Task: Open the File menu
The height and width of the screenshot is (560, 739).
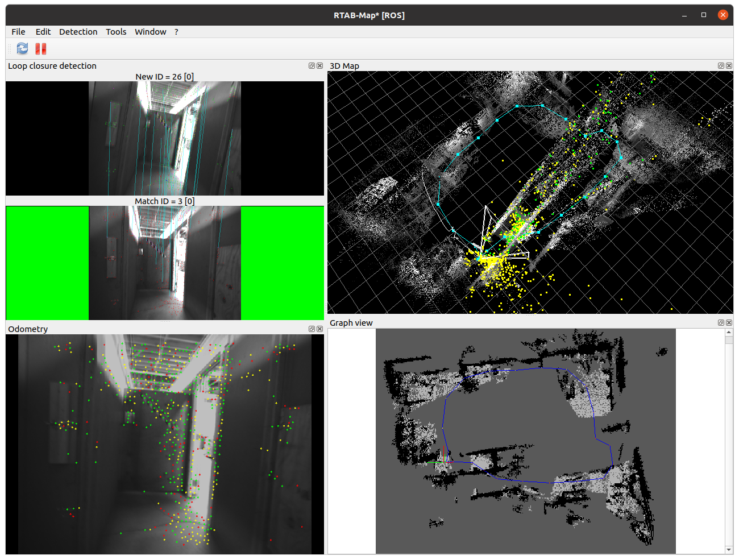Action: point(18,32)
